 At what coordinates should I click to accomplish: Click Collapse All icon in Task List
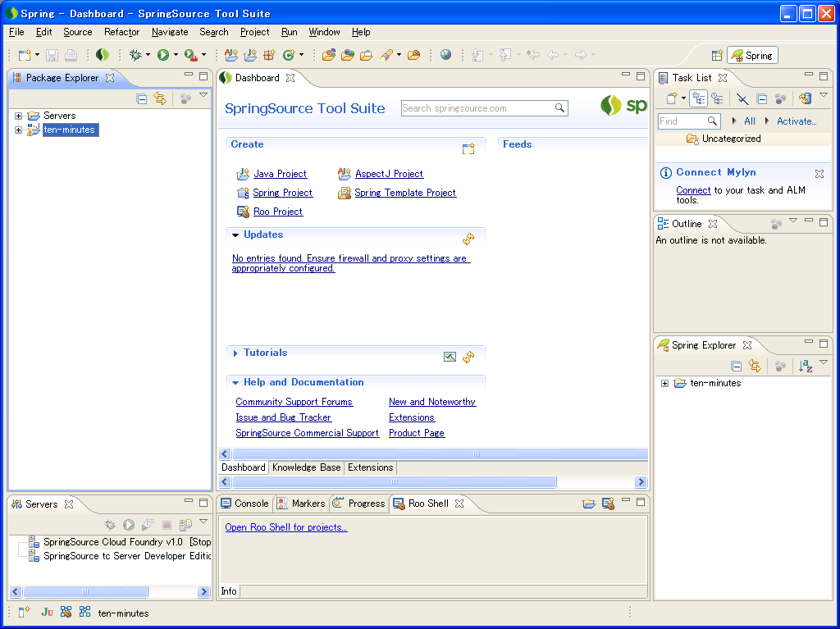pos(761,98)
